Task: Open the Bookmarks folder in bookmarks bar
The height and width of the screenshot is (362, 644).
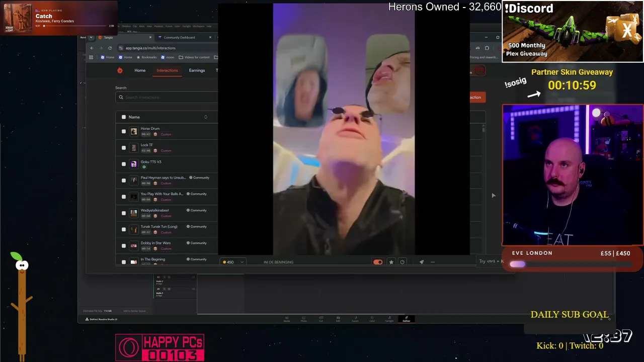Action: 147,57
